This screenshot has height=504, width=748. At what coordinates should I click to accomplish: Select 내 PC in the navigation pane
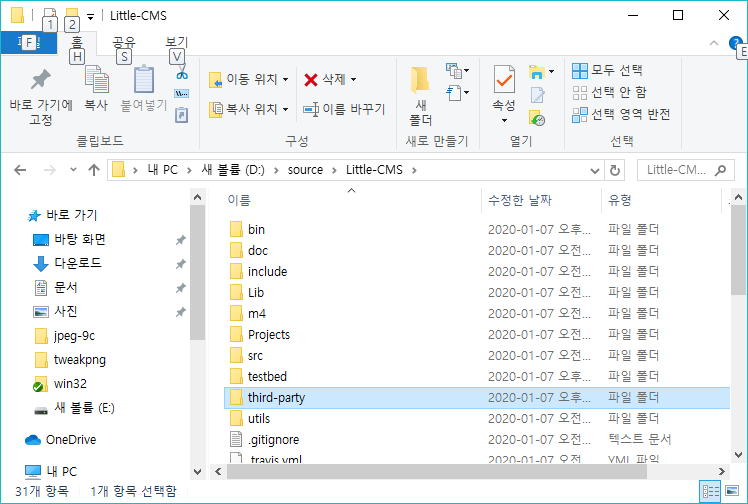click(x=51, y=472)
